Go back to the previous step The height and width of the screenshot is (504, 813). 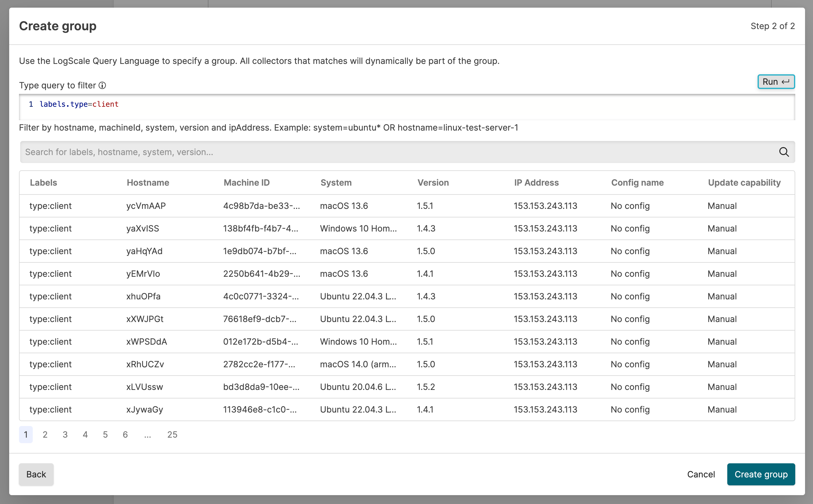point(36,474)
